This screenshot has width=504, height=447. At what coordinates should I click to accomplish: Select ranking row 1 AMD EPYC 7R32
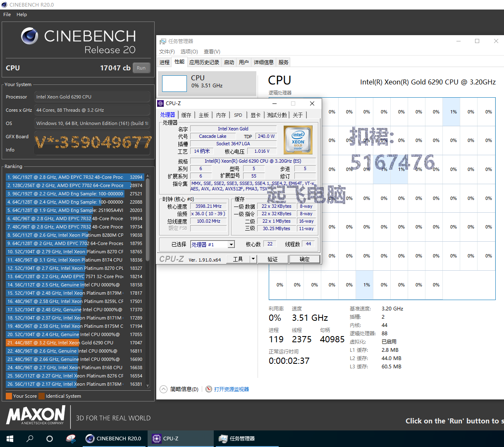coord(75,177)
